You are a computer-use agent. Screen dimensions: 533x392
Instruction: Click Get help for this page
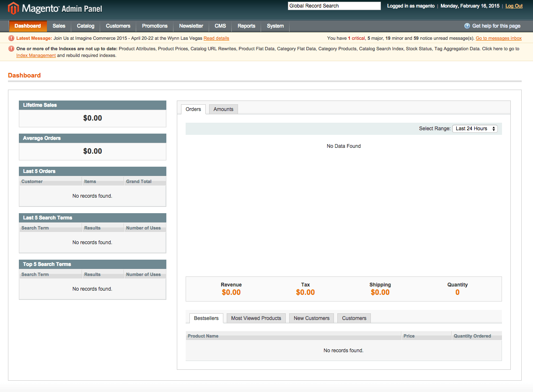(x=496, y=26)
